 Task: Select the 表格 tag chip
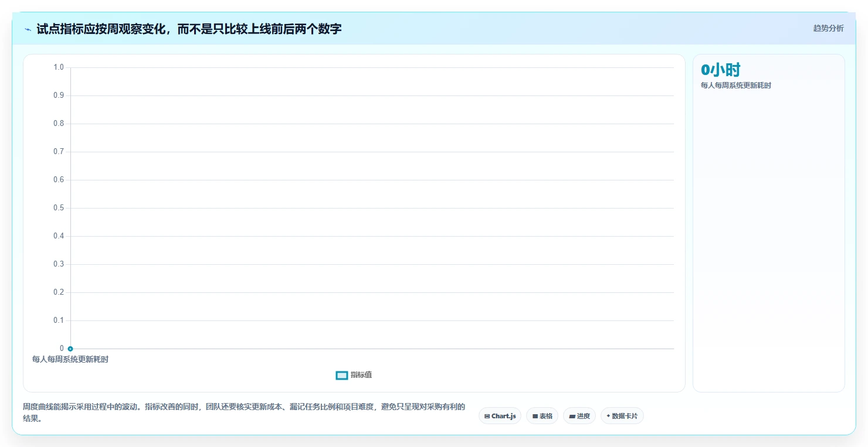pyautogui.click(x=542, y=416)
